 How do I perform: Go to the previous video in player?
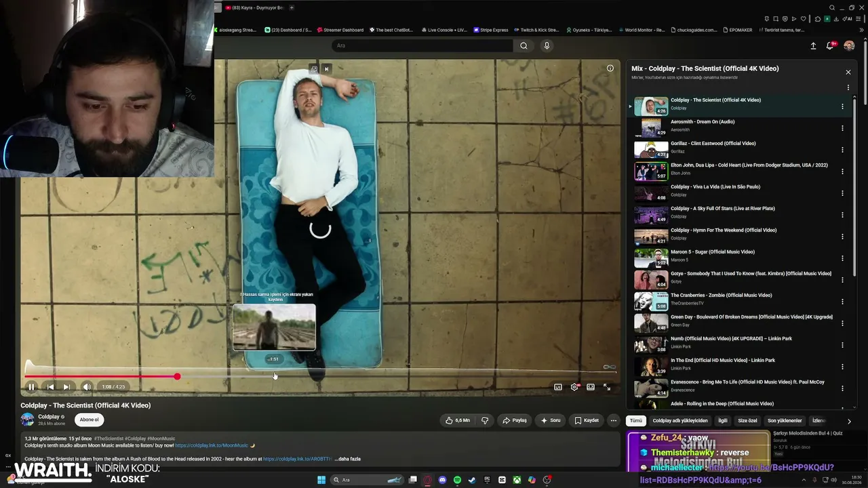tap(50, 387)
